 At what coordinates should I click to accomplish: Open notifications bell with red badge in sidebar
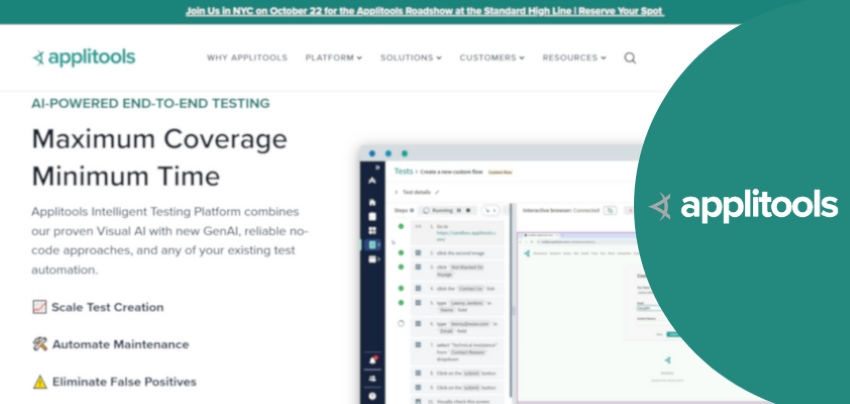[x=372, y=360]
